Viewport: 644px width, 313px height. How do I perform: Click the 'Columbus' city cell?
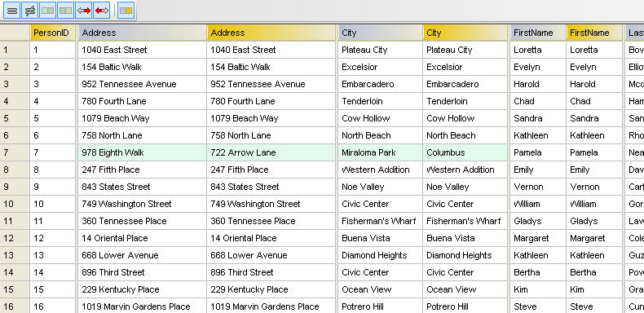[465, 152]
